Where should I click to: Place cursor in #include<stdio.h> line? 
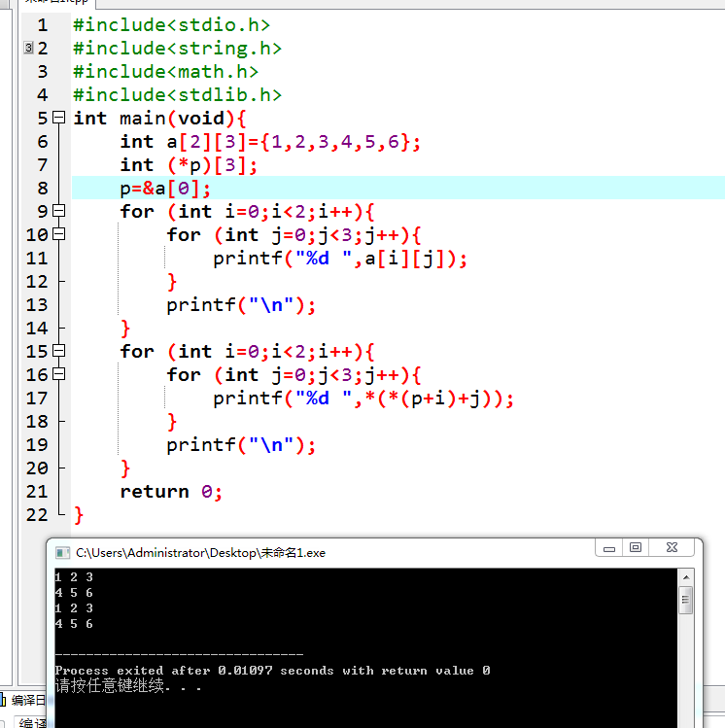click(171, 25)
